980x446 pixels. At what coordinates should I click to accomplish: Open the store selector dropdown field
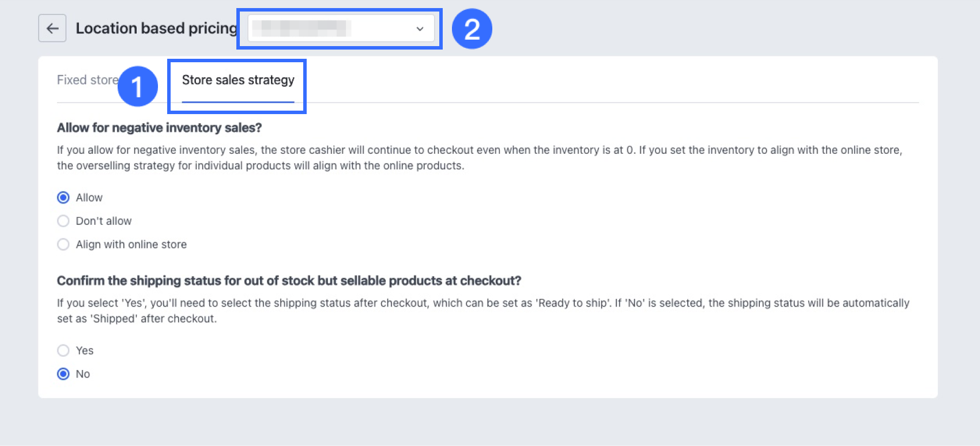pyautogui.click(x=334, y=28)
